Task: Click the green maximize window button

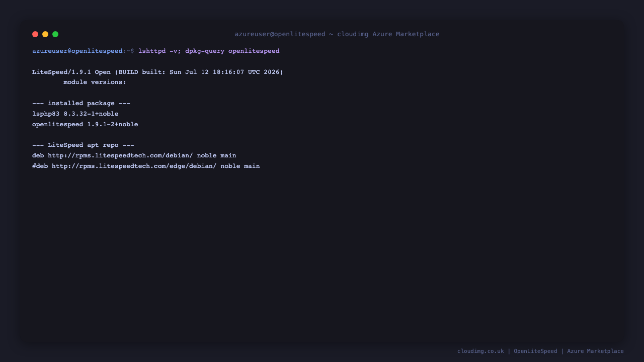Action: tap(55, 34)
